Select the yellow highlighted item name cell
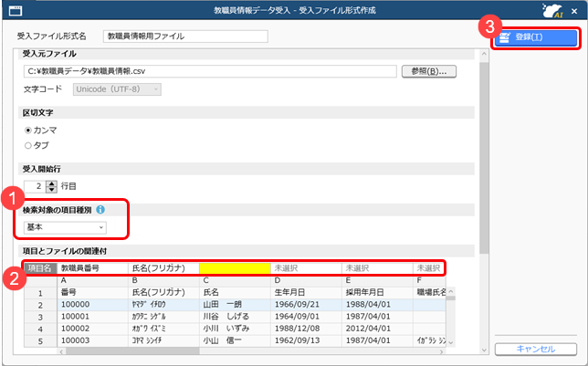The image size is (588, 366). pos(235,268)
